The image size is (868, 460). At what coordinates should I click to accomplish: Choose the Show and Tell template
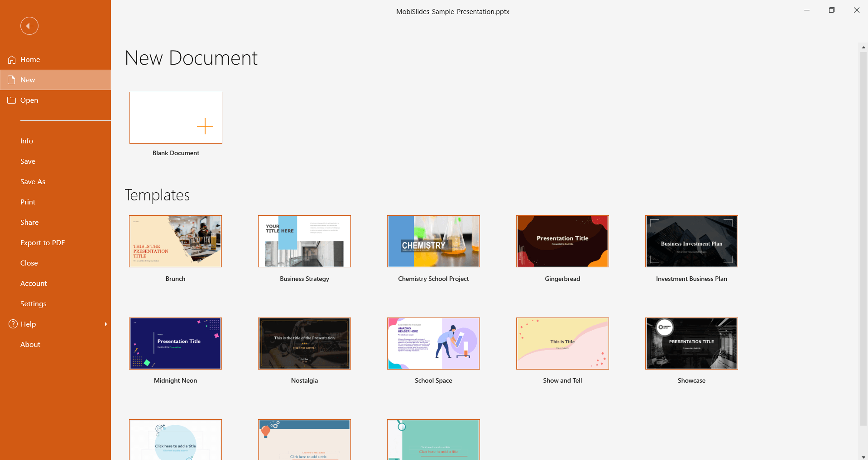pyautogui.click(x=563, y=344)
